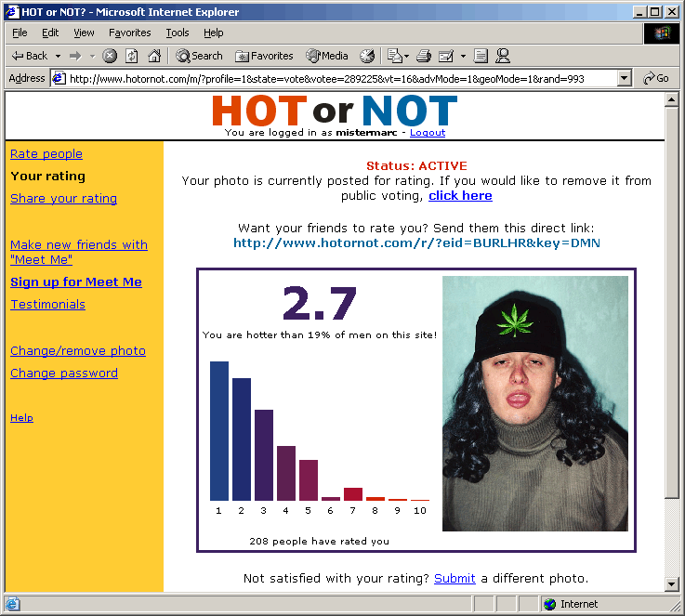
Task: Open the Help menu
Action: [x=213, y=33]
